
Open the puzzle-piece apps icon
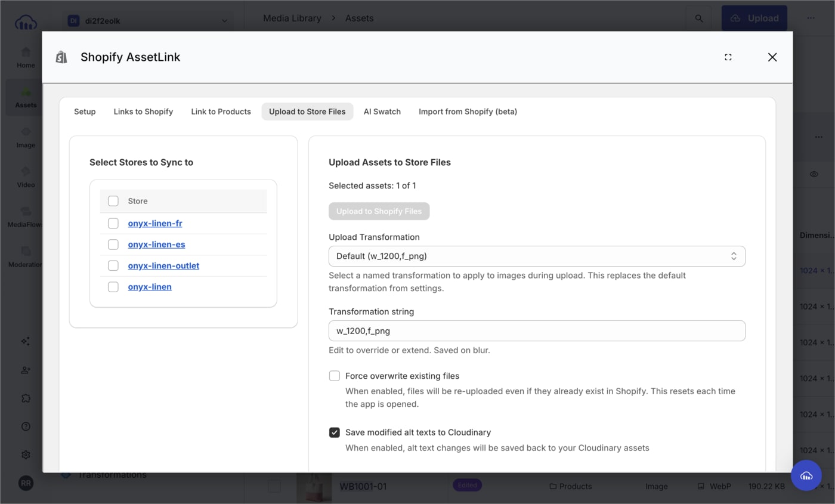26,398
